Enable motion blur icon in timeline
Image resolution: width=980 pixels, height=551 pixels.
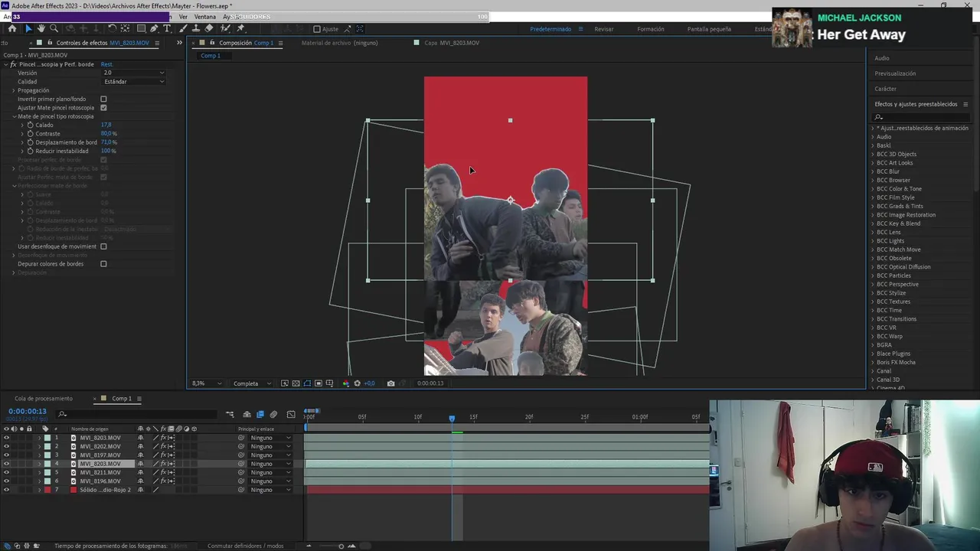pyautogui.click(x=273, y=415)
